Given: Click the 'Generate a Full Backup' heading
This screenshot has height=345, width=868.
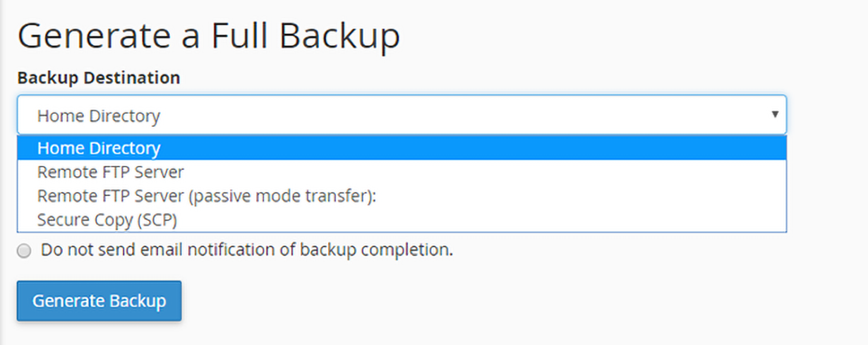Looking at the screenshot, I should coord(208,37).
